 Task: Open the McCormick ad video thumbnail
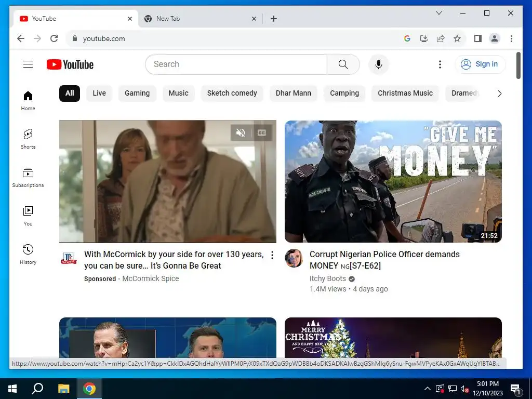click(x=168, y=181)
